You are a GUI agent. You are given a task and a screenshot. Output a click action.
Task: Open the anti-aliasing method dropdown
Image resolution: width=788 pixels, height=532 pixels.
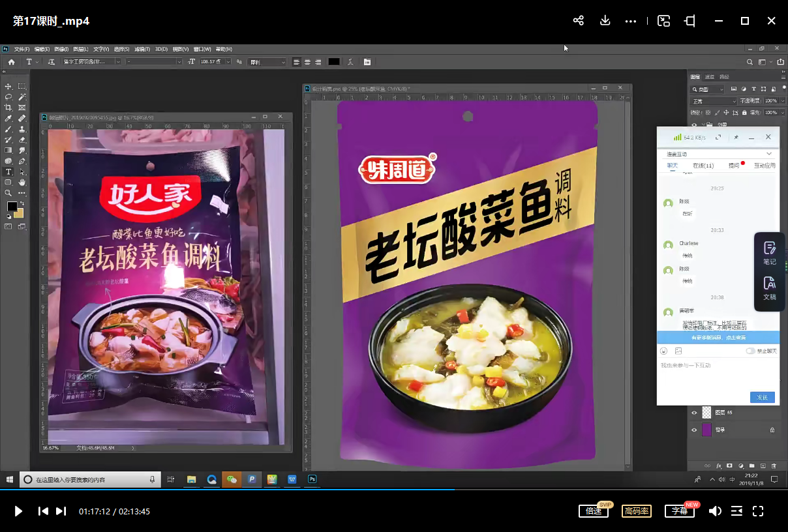click(266, 62)
